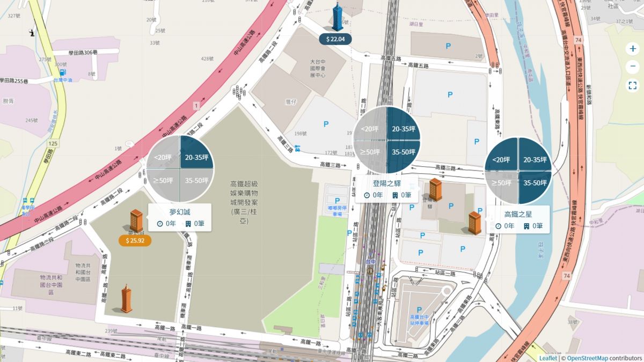Select ≥50坪 slice in 登陽之驛 pie
Viewport: 644px width, 362px height.
point(369,152)
